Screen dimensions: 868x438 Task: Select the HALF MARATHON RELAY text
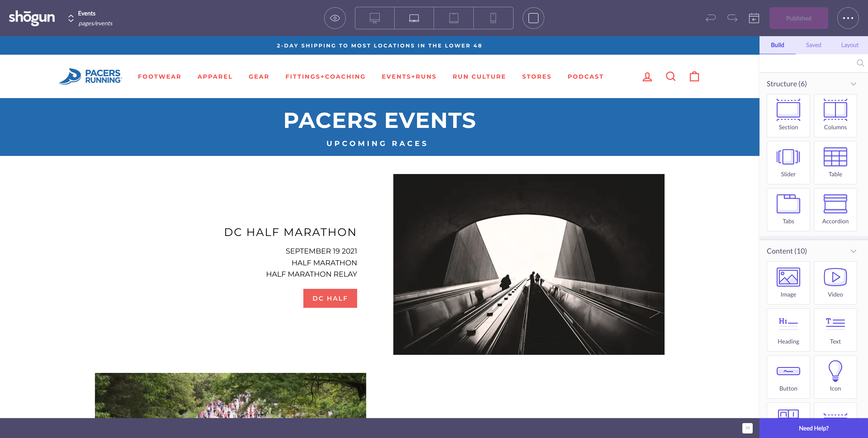point(312,274)
